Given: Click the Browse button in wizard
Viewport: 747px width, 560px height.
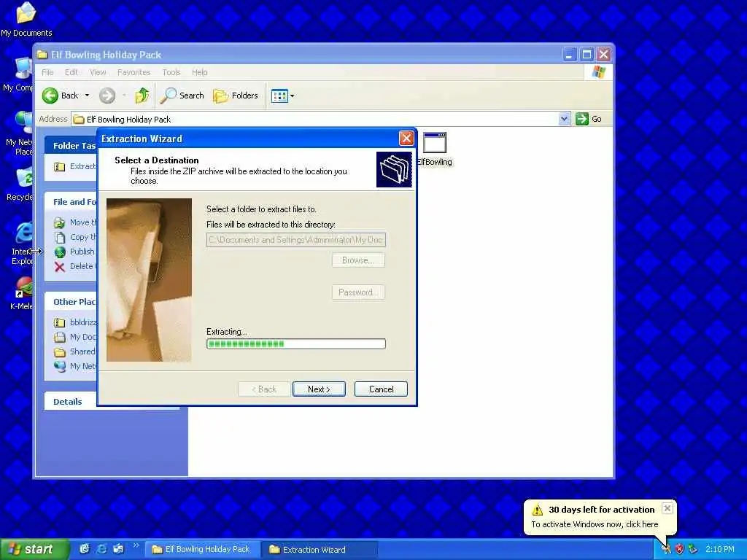Looking at the screenshot, I should coord(358,260).
